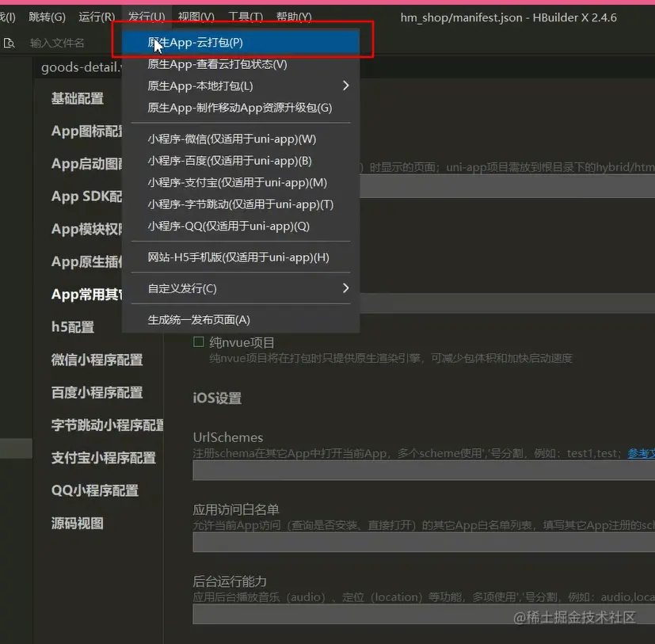The width and height of the screenshot is (655, 644).
Task: Open App图标配置 section
Action: pyautogui.click(x=86, y=131)
